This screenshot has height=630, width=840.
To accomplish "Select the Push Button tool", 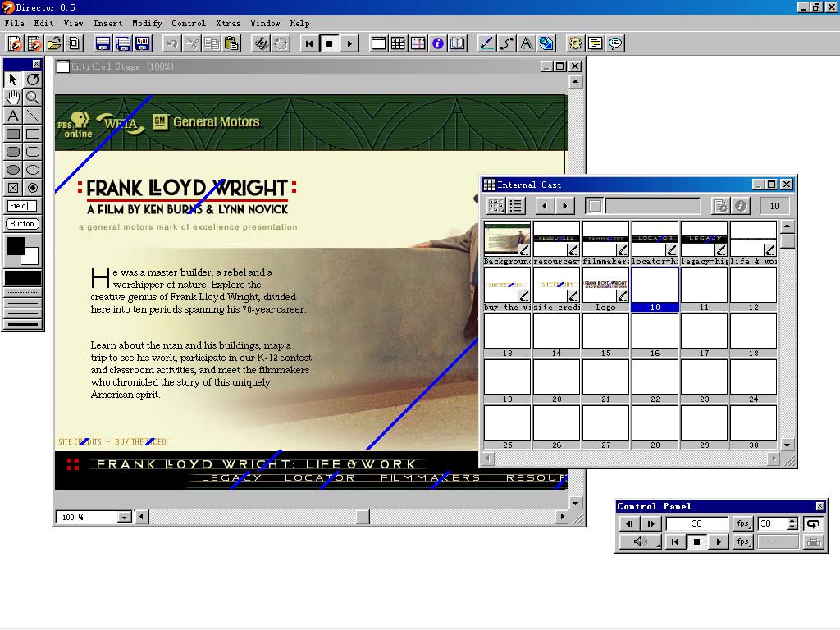I will [22, 224].
